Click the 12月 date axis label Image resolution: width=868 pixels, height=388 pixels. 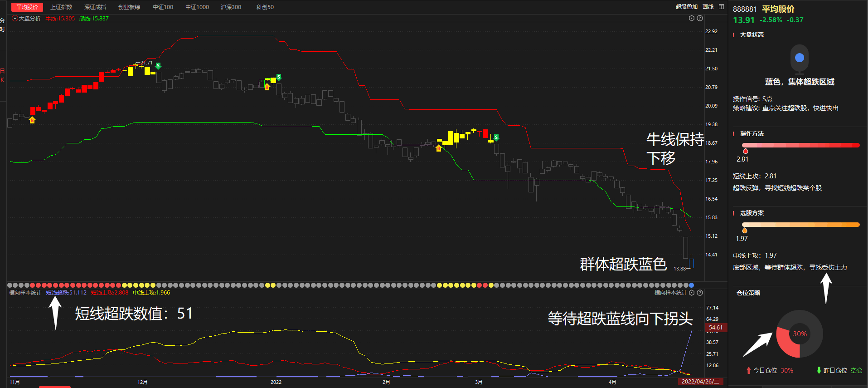[142, 382]
